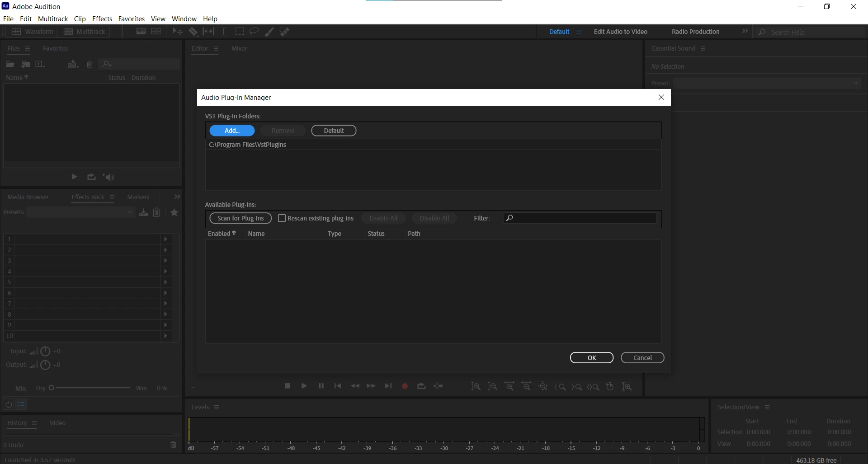Viewport: 868px width, 464px height.
Task: Toggle Loop Playback in Files panel
Action: point(91,177)
